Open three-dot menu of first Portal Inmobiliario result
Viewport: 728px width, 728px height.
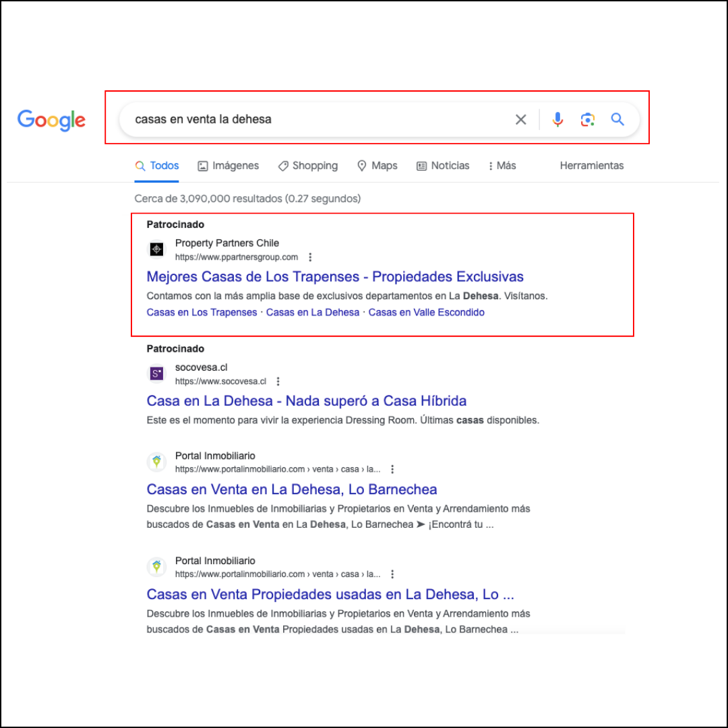click(392, 470)
